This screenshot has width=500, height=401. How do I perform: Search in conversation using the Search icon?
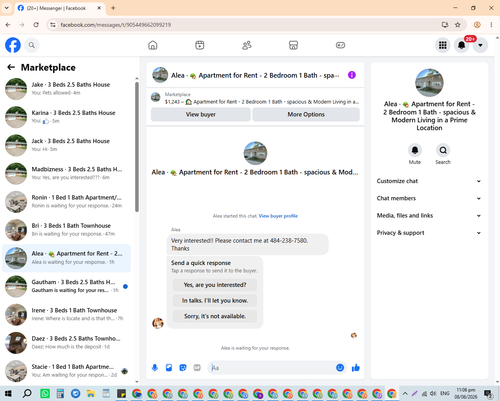pyautogui.click(x=443, y=150)
